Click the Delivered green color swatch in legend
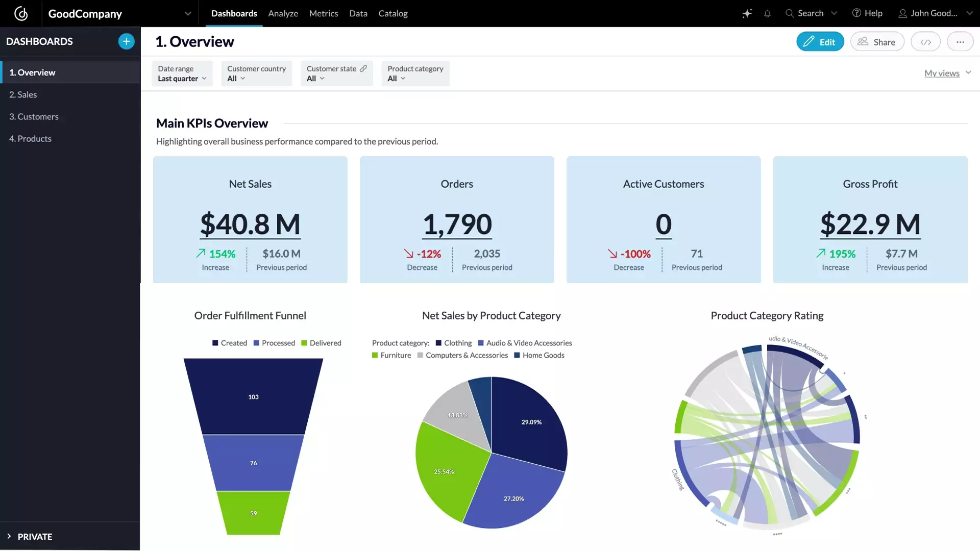This screenshot has width=980, height=551. 304,343
